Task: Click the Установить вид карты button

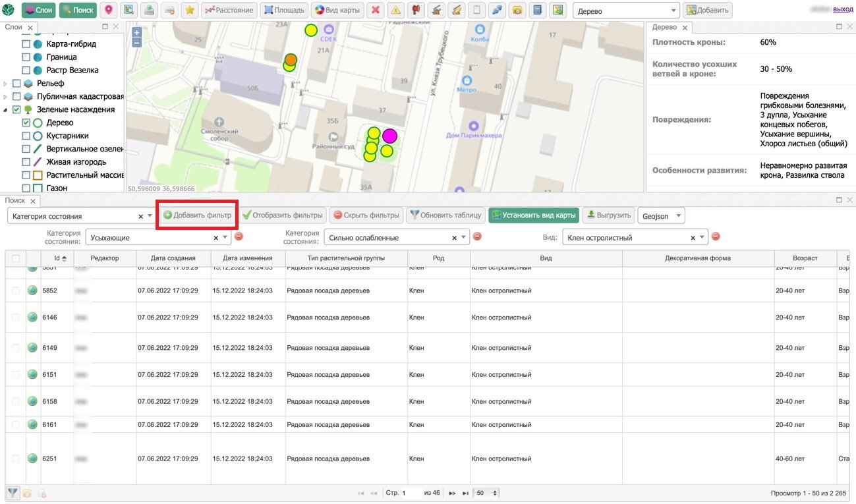Action: click(x=533, y=215)
